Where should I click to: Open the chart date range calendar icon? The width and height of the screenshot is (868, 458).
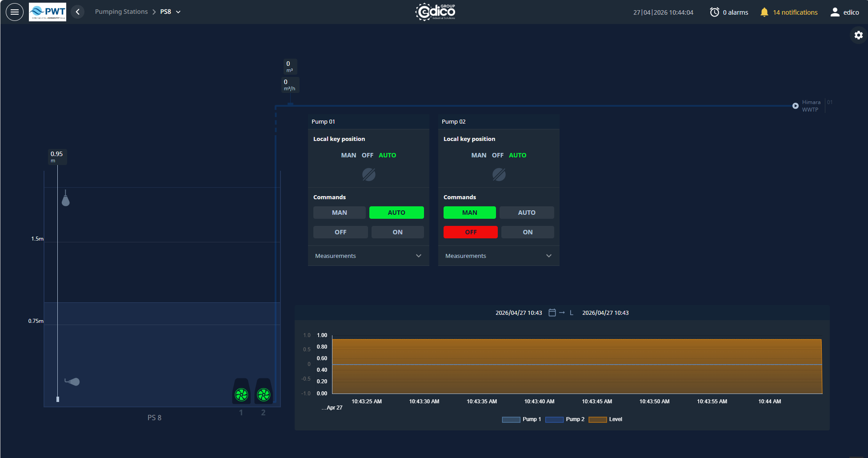point(552,313)
